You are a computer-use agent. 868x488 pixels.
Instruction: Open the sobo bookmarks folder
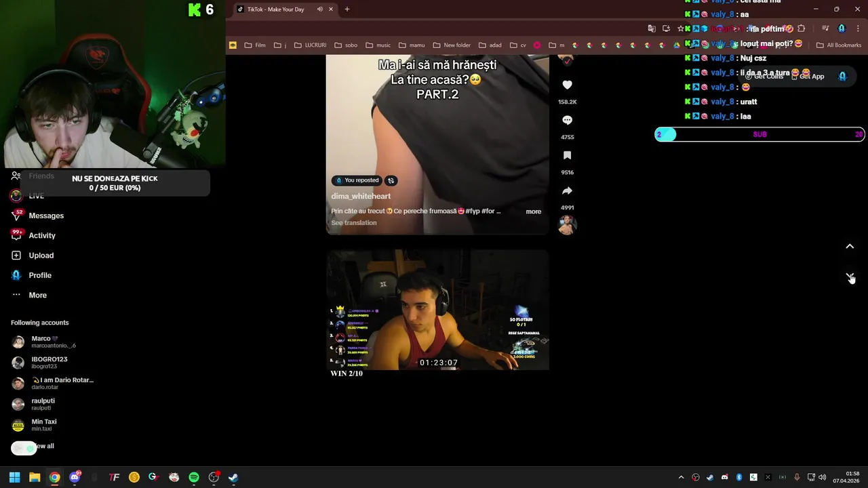346,45
